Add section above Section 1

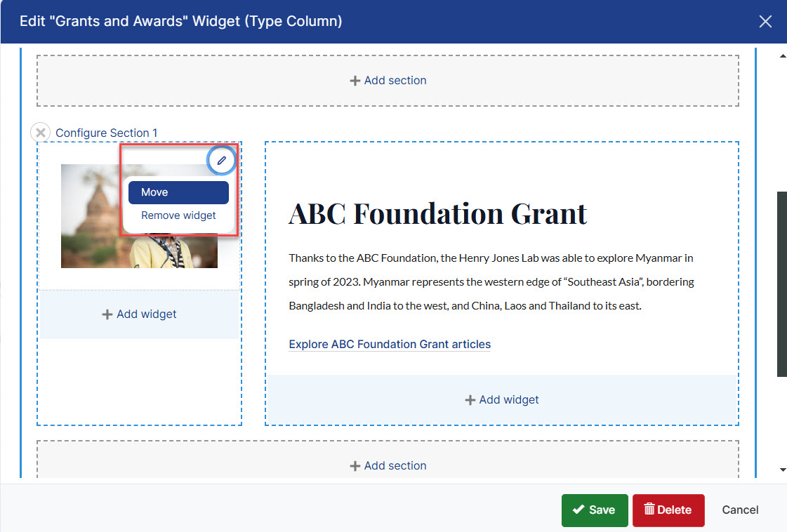click(388, 80)
